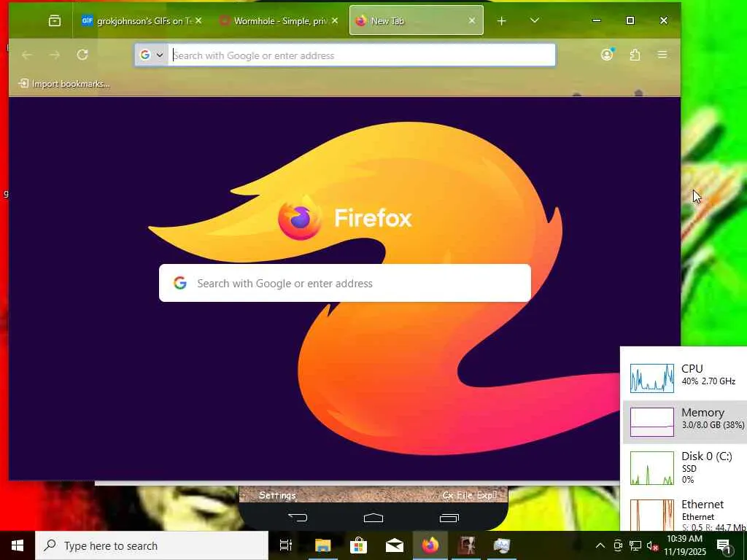Click Import bookmarks link

coord(64,84)
